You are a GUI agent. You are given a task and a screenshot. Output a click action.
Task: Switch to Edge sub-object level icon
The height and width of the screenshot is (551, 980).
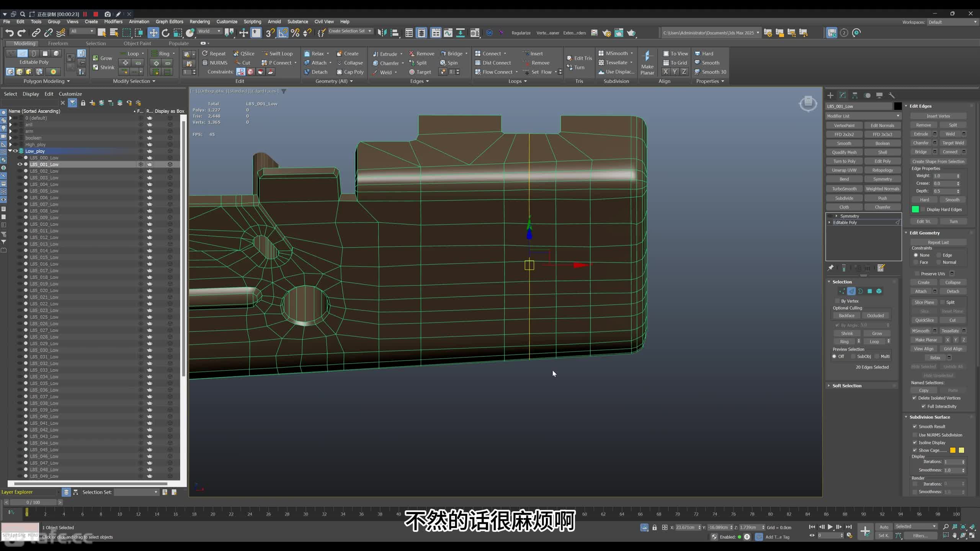point(851,291)
